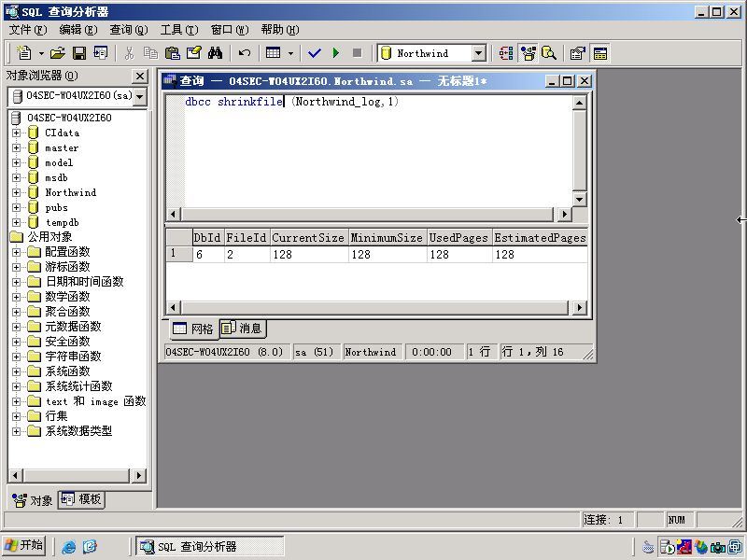This screenshot has width=747, height=560.
Task: Select the pubs database in the tree
Action: coord(56,207)
